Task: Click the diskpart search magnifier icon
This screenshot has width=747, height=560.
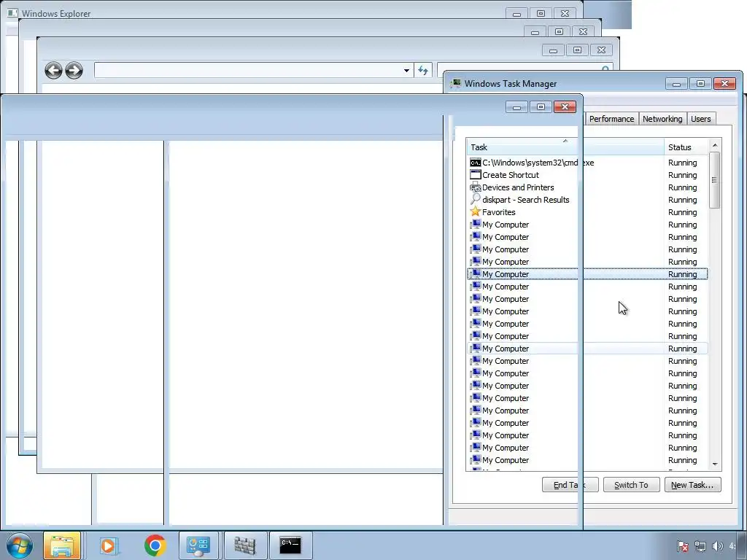Action: [475, 200]
